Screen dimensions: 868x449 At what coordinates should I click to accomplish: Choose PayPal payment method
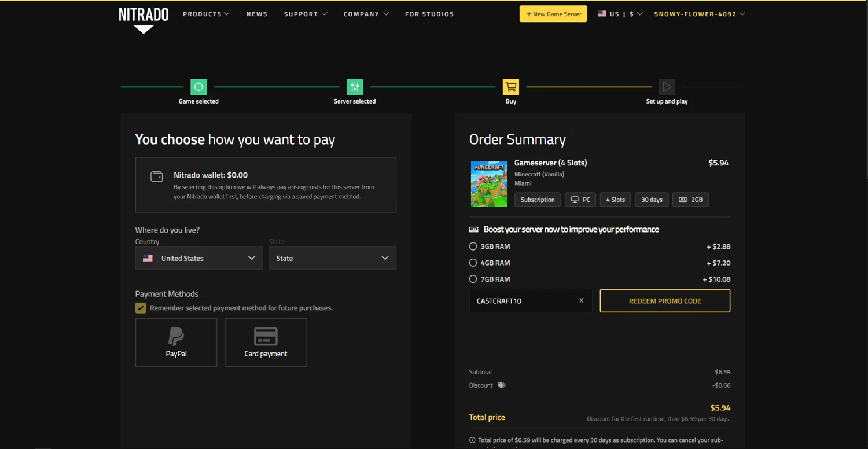176,342
